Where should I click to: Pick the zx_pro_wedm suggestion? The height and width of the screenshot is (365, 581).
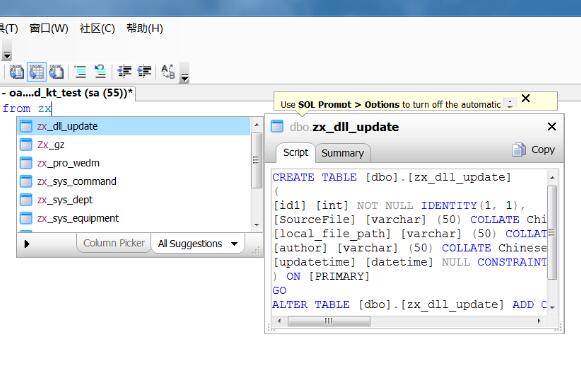click(x=134, y=163)
